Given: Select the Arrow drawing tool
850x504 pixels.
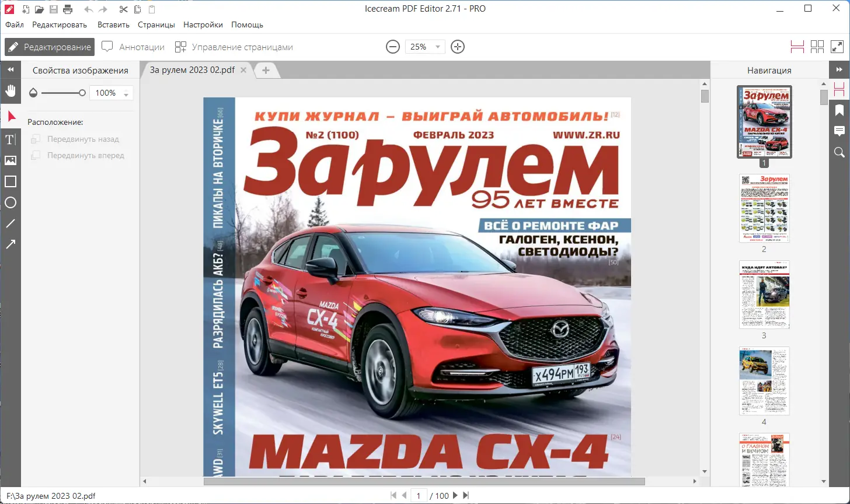Looking at the screenshot, I should click(11, 244).
